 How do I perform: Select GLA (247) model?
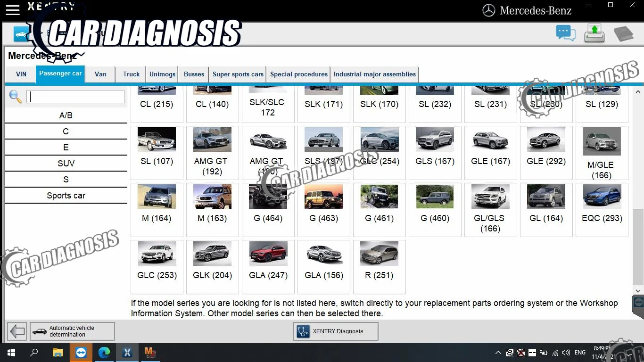click(268, 267)
